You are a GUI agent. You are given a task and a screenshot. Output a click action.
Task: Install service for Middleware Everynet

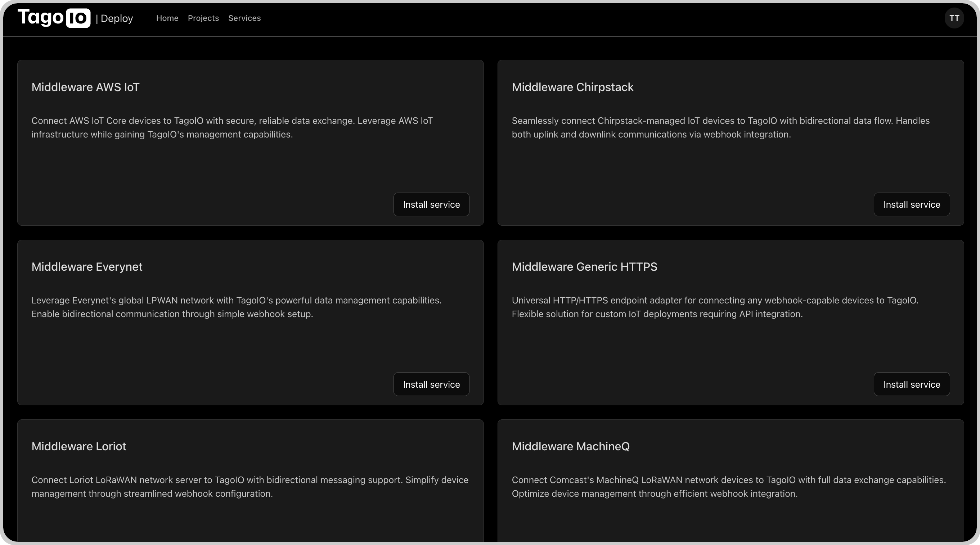pos(431,384)
